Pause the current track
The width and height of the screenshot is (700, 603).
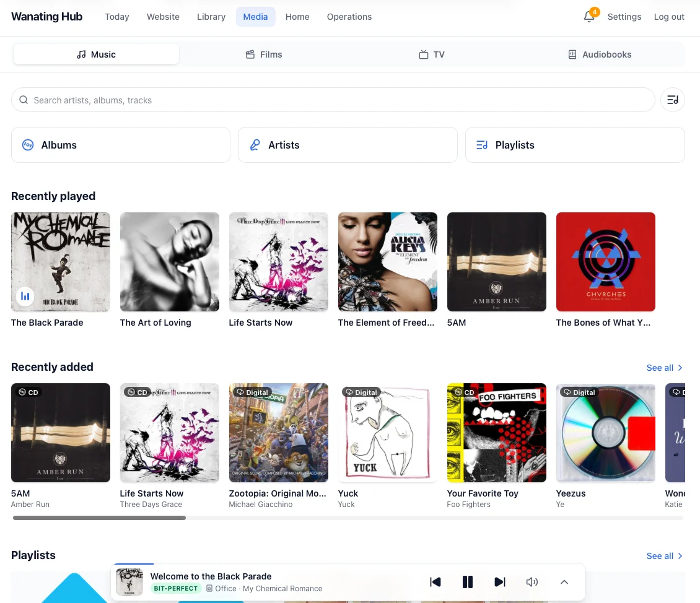[x=468, y=582]
